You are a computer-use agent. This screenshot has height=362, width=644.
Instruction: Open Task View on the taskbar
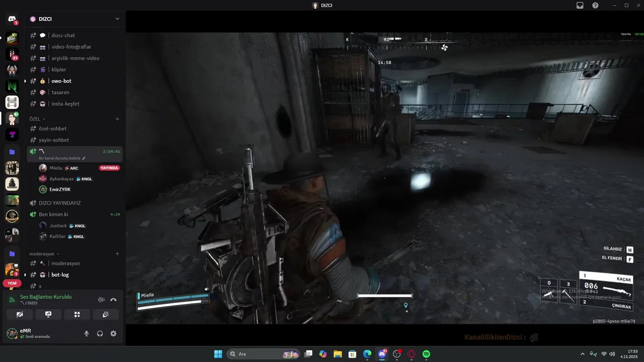[308, 354]
